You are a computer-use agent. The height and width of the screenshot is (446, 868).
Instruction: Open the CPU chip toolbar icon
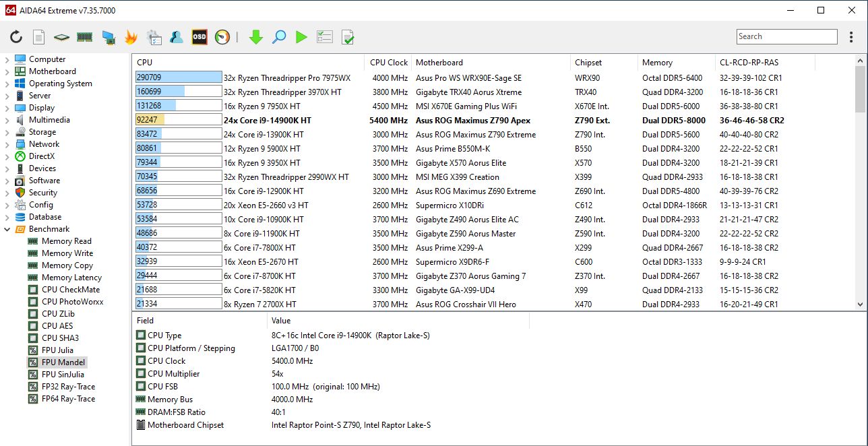click(x=62, y=37)
